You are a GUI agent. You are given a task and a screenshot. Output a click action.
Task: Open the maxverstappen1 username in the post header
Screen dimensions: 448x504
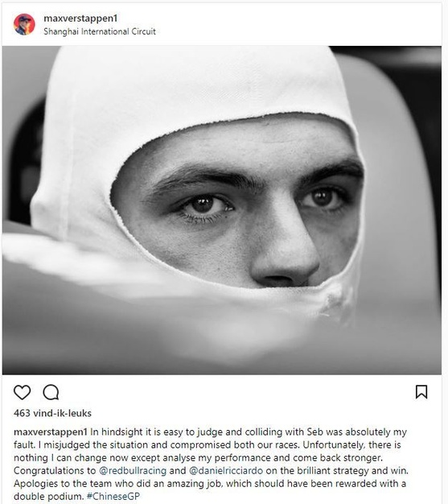click(x=80, y=19)
